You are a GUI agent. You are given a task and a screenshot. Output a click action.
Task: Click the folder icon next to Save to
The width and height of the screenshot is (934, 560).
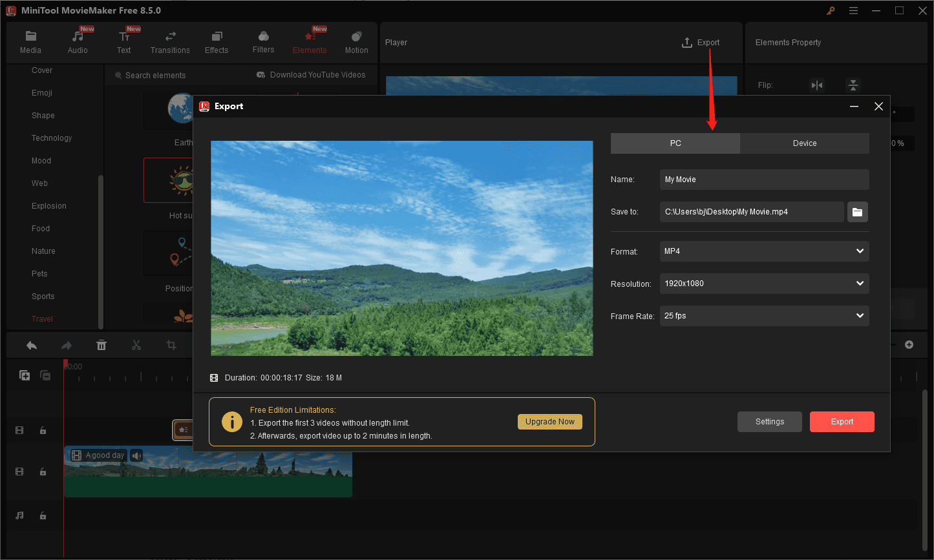(857, 211)
